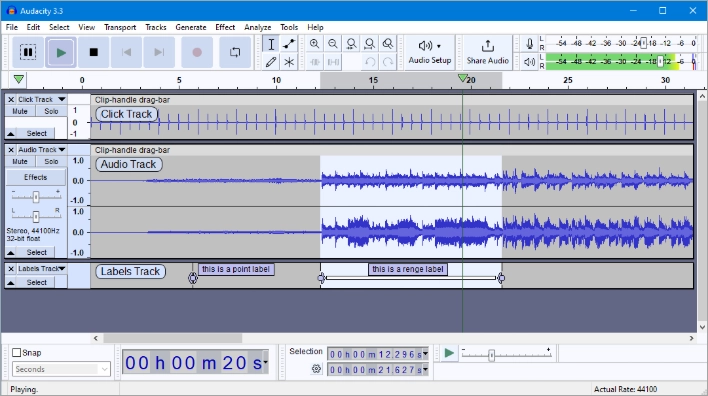The width and height of the screenshot is (708, 396).
Task: Click the speaker playback meter icon
Action: (530, 61)
